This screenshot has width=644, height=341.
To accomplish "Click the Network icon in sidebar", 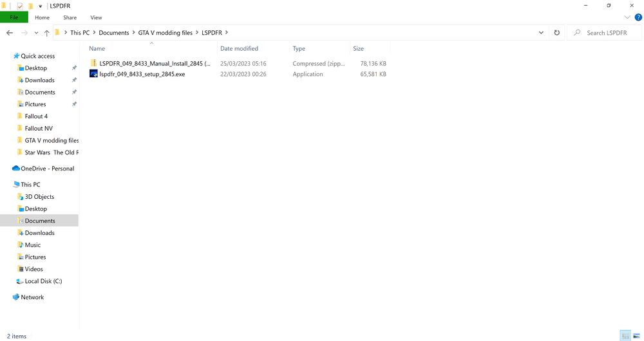I will (x=16, y=297).
